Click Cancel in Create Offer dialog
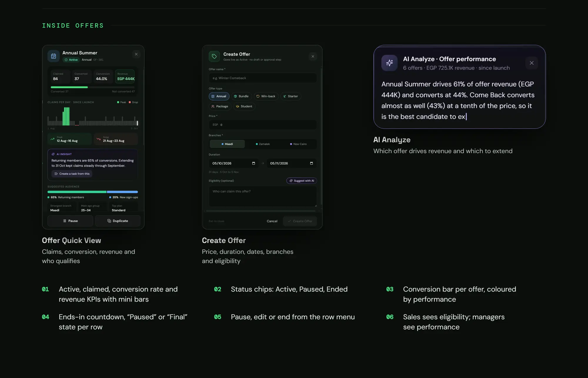The image size is (588, 378). [x=272, y=221]
